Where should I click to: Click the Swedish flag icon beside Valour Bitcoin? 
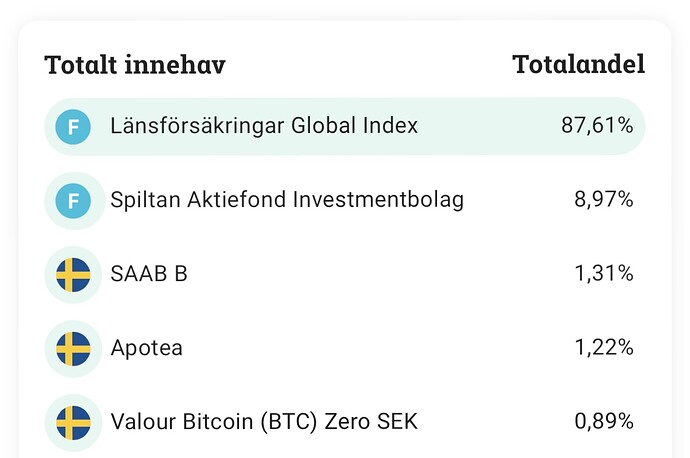pos(73,422)
